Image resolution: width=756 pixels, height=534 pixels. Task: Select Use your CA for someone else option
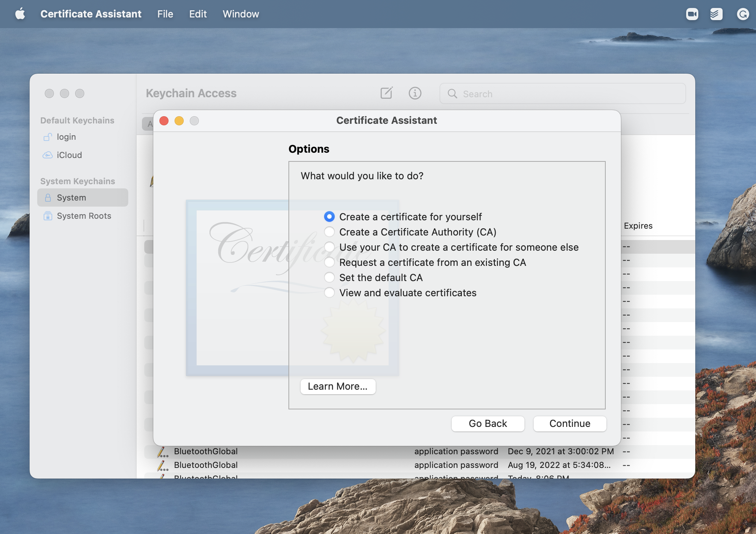[x=329, y=247]
